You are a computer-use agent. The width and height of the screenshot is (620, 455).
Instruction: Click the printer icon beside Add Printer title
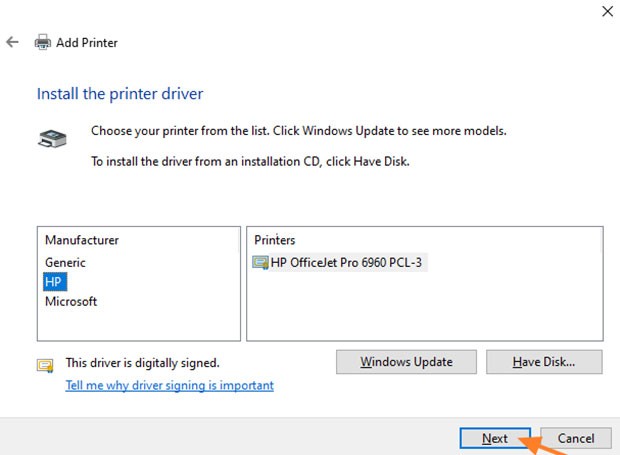[43, 43]
